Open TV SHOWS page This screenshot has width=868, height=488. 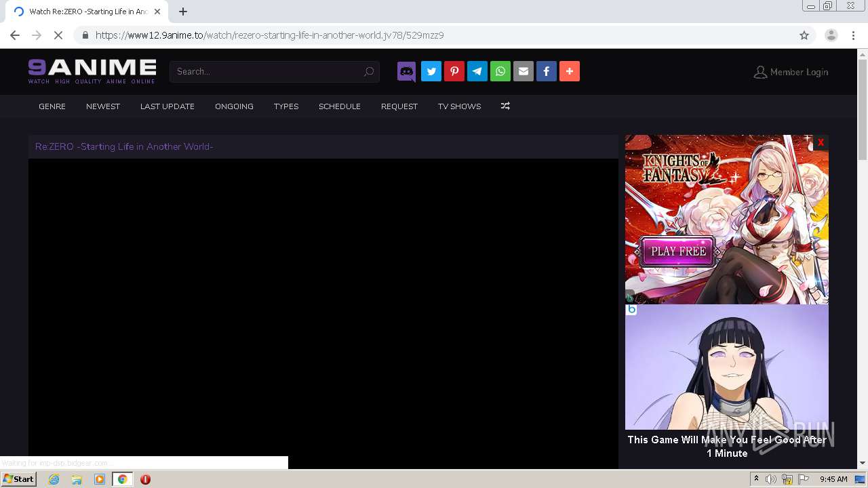click(x=459, y=106)
